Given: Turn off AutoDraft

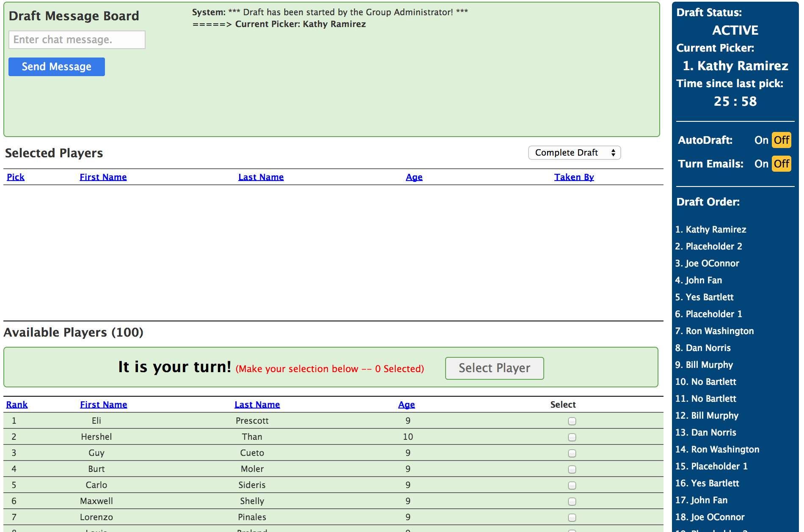Looking at the screenshot, I should point(781,140).
